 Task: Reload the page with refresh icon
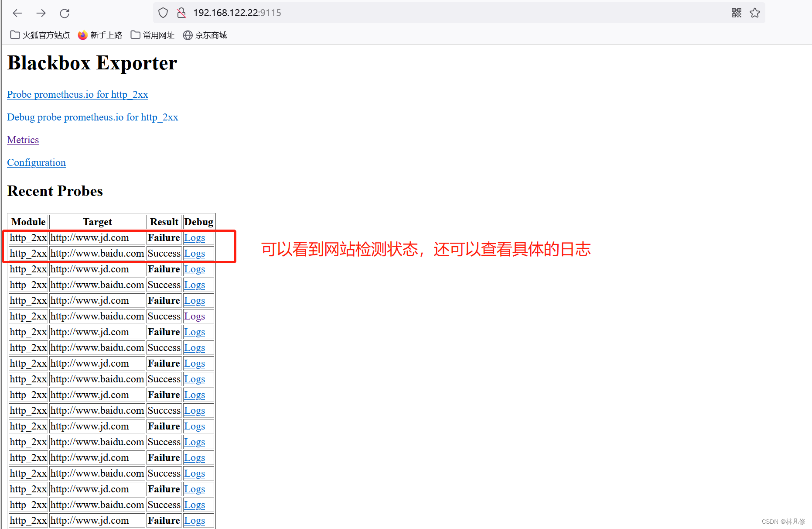pos(65,13)
